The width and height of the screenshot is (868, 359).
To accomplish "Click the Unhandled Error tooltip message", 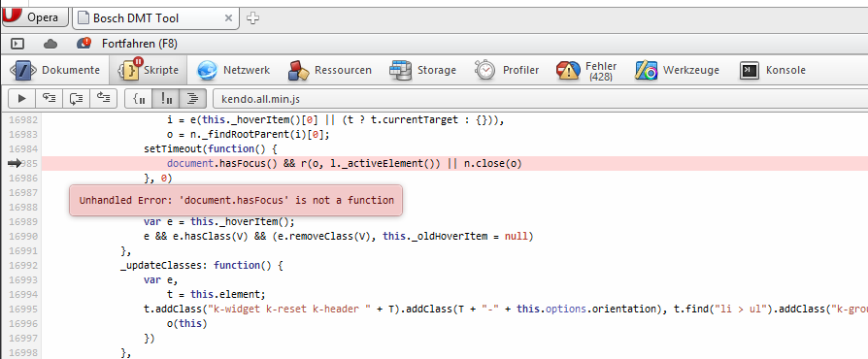I will [x=236, y=200].
